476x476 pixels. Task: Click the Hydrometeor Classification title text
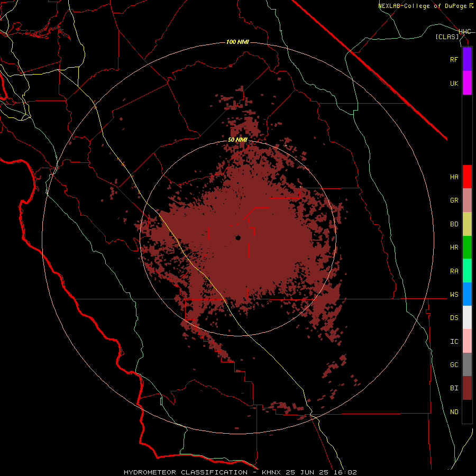[186, 472]
